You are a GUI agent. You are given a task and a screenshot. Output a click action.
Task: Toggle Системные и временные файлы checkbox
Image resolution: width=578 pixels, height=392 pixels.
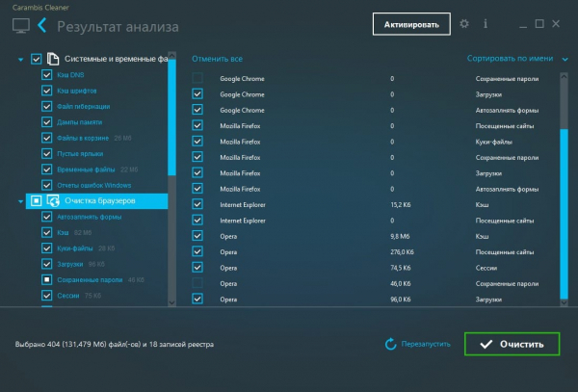[37, 59]
